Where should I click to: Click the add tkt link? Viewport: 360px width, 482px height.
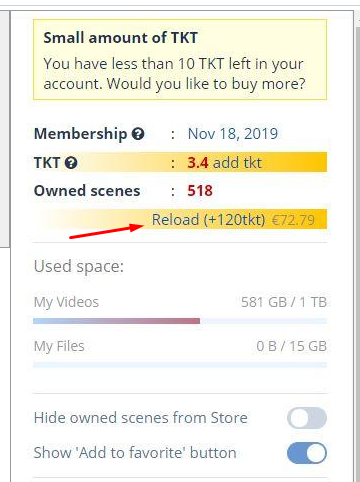point(237,163)
